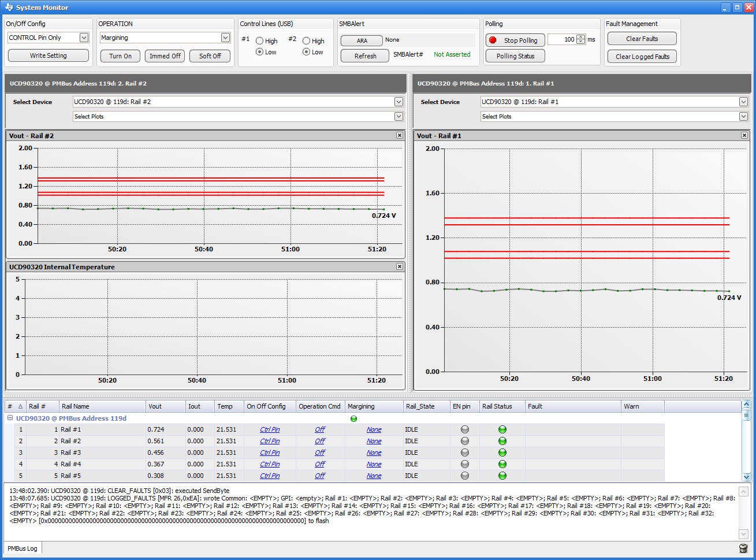This screenshot has width=756, height=560.
Task: Open Select Plots dropdown in Rail #2 panel
Action: (399, 116)
